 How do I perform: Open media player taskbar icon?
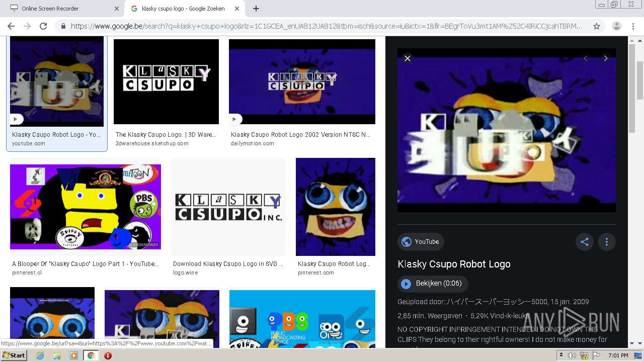point(73,355)
